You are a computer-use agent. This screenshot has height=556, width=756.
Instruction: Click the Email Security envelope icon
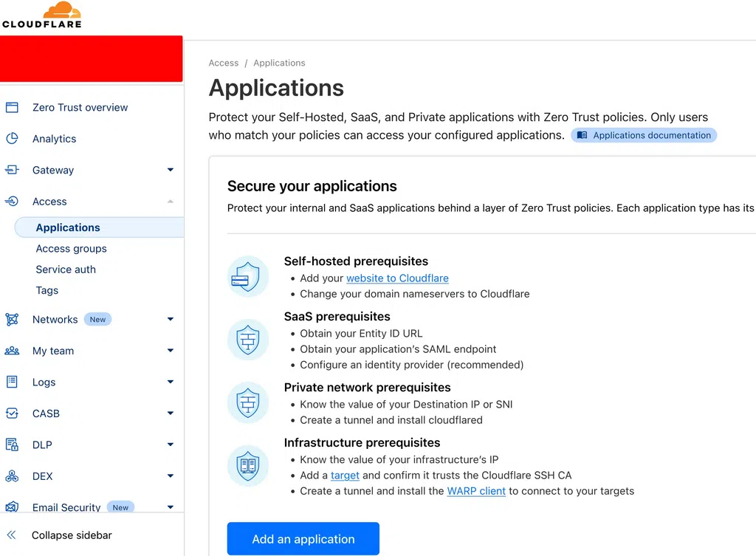pos(12,507)
